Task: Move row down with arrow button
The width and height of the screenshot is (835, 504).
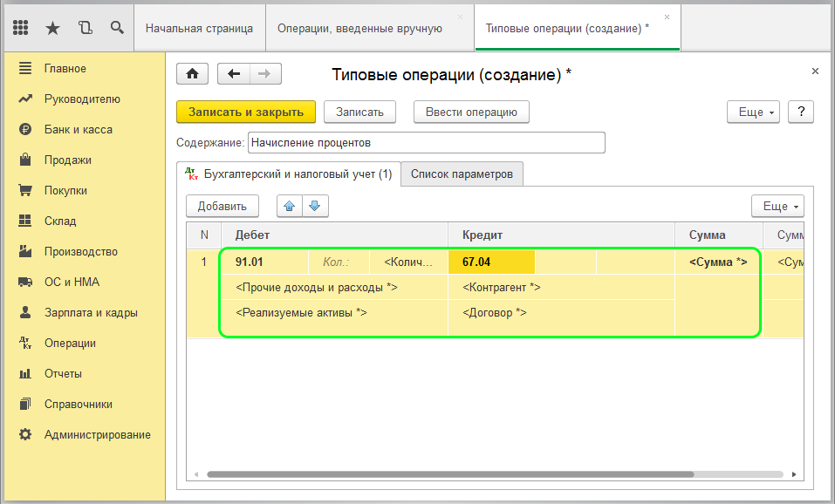Action: click(x=314, y=207)
